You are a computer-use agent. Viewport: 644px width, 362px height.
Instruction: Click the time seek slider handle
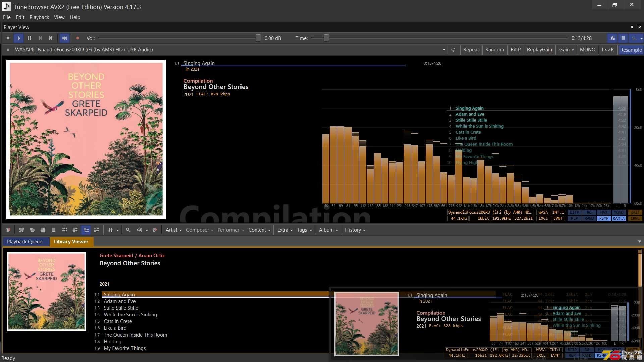pos(326,38)
